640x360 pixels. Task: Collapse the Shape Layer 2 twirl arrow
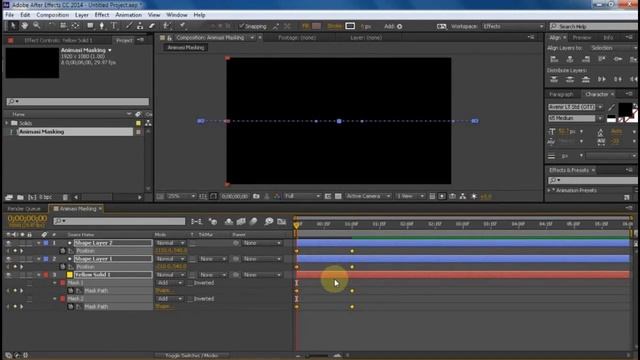pos(39,243)
